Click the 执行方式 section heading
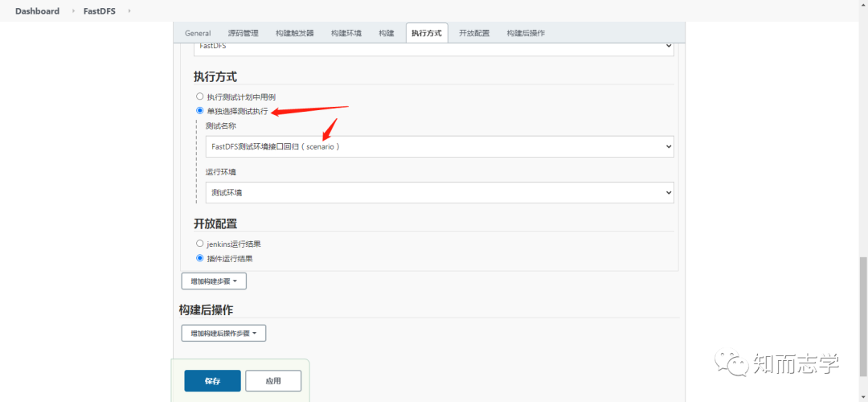This screenshot has height=402, width=868. (x=215, y=76)
